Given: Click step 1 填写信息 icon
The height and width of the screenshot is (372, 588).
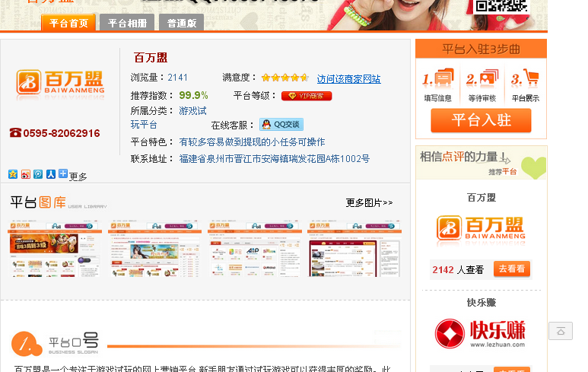Looking at the screenshot, I should click(x=437, y=78).
